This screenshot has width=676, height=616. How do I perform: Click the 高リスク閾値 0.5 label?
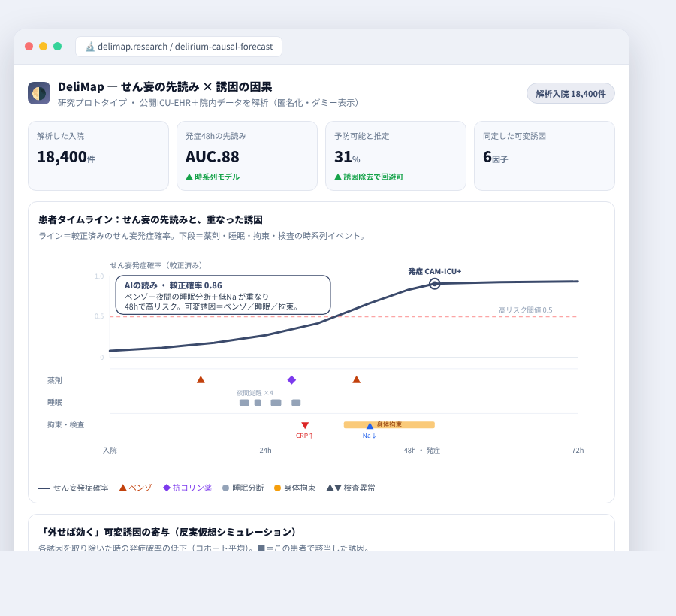526,310
